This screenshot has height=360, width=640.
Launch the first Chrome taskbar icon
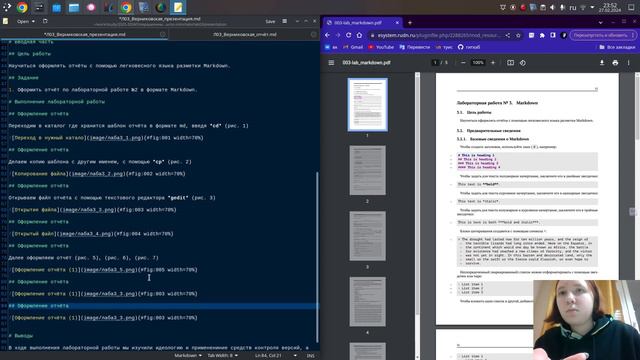tap(22, 7)
